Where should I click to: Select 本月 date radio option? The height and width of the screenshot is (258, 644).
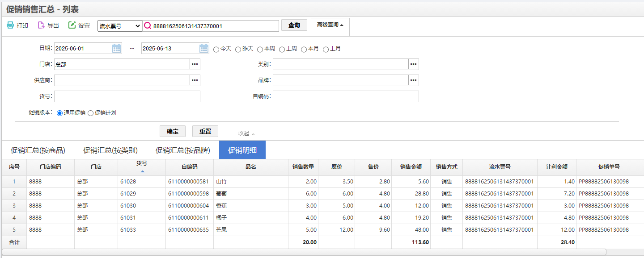(304, 49)
